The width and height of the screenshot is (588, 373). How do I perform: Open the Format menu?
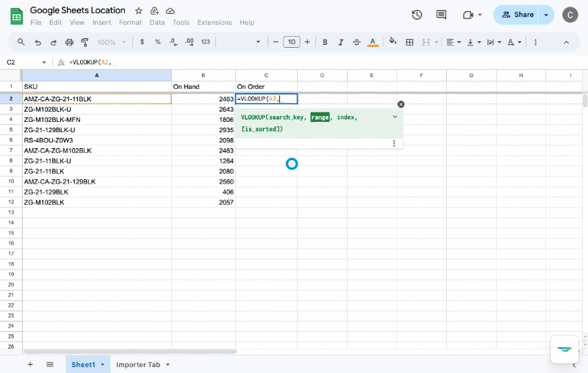coord(130,23)
